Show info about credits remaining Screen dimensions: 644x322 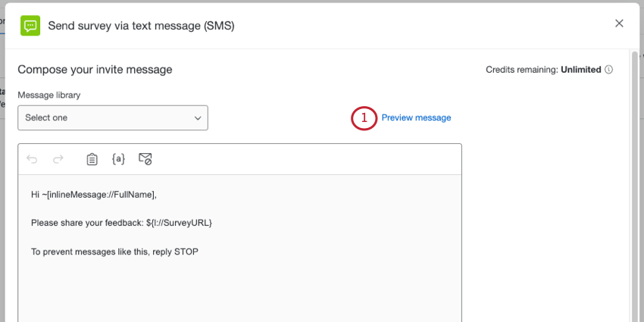click(609, 70)
